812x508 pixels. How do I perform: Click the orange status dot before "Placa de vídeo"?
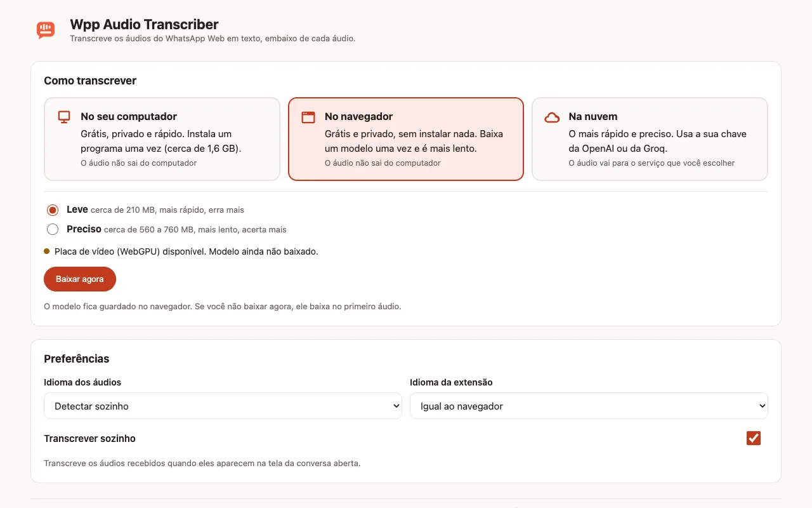click(x=47, y=251)
